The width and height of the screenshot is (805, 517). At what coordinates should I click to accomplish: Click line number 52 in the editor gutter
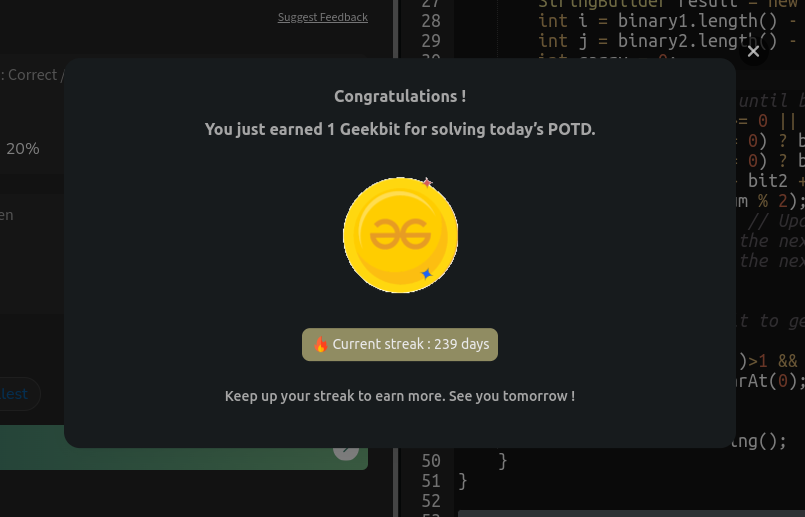[431, 501]
